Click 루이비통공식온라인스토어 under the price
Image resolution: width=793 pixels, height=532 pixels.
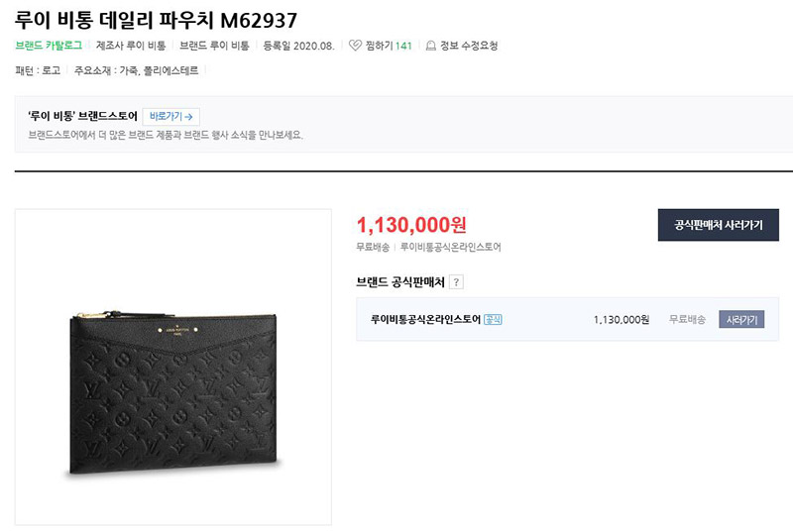click(x=451, y=247)
